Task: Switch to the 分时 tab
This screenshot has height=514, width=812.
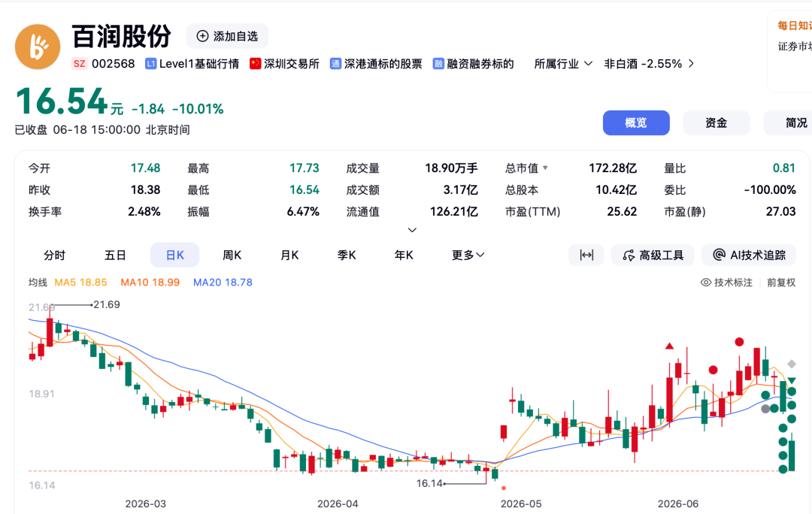Action: pyautogui.click(x=54, y=255)
